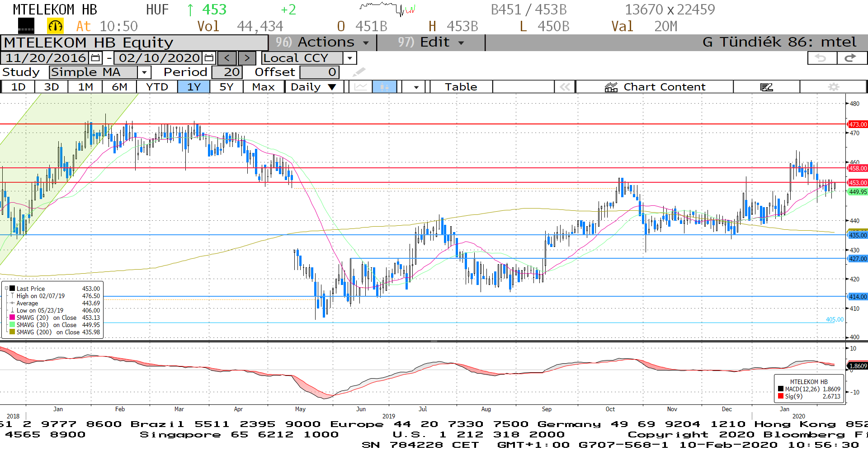868x470 pixels.
Task: Select the 3D range tab
Action: pos(52,87)
